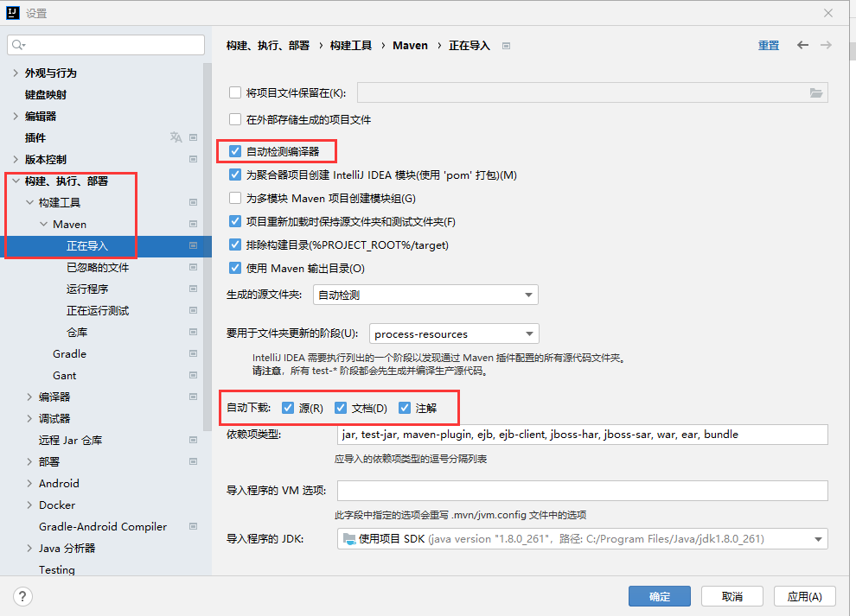
Task: Click the search magnifier icon in settings
Action: (19, 44)
